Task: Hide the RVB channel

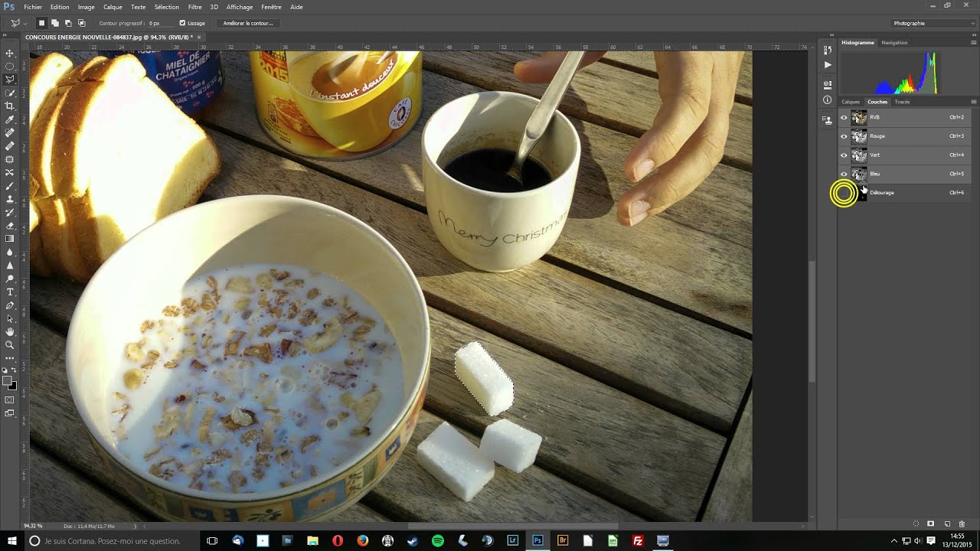Action: point(844,117)
